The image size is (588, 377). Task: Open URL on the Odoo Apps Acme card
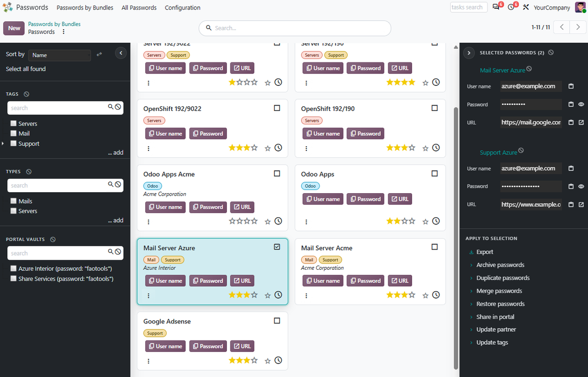pyautogui.click(x=242, y=207)
